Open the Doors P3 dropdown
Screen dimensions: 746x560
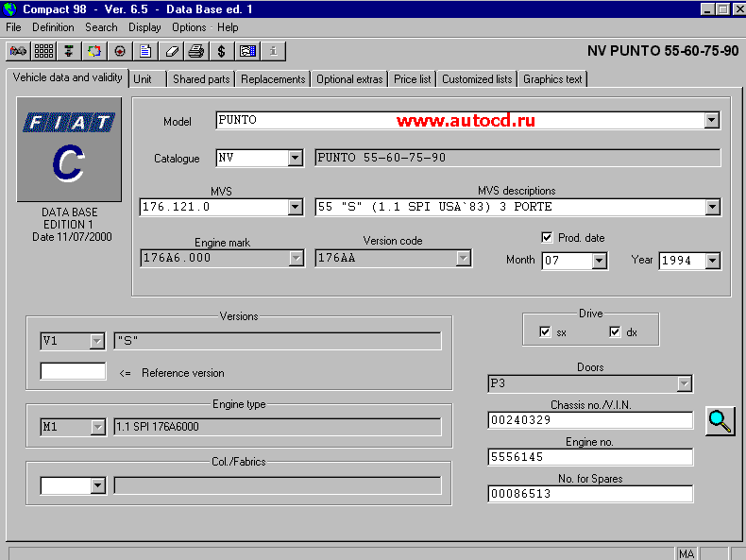685,383
